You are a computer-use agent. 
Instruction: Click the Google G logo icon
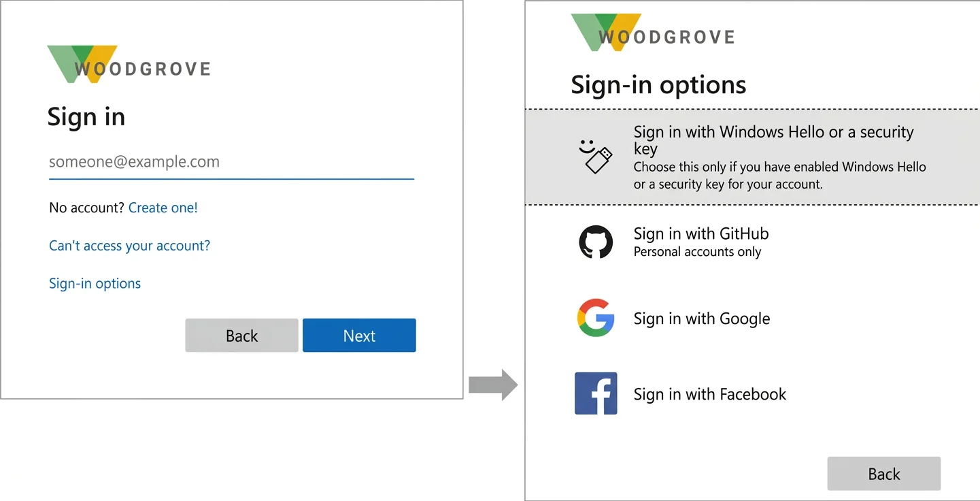(596, 318)
